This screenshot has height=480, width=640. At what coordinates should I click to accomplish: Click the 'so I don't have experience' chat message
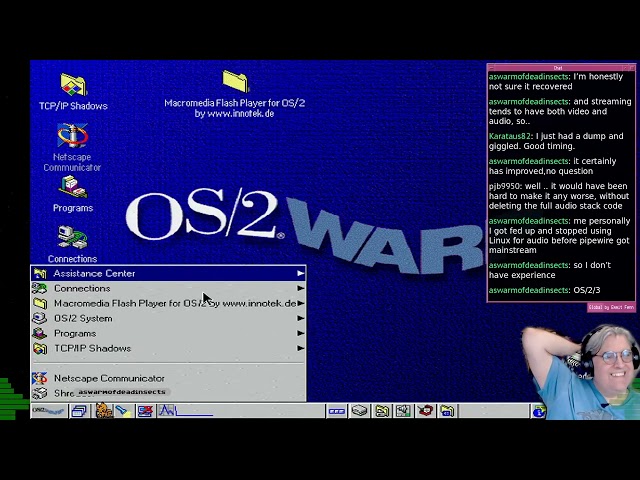(x=550, y=270)
